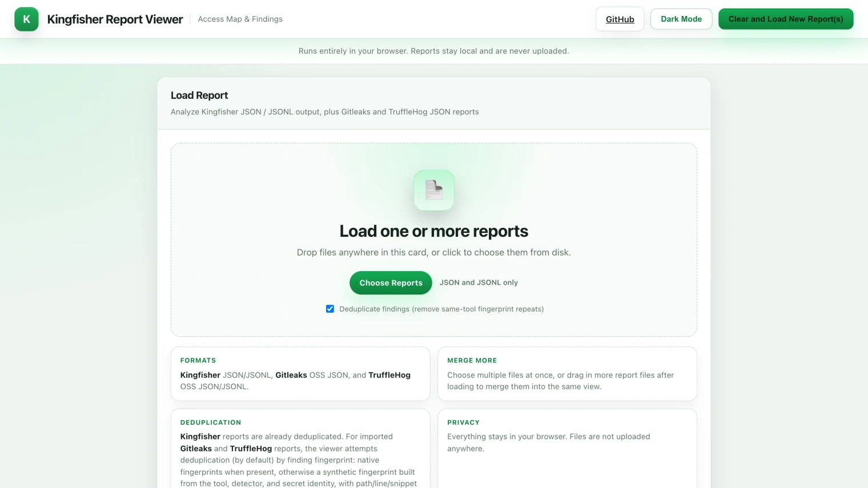Select the "Access Map & Findings" header label
This screenshot has height=488, width=868.
(240, 19)
